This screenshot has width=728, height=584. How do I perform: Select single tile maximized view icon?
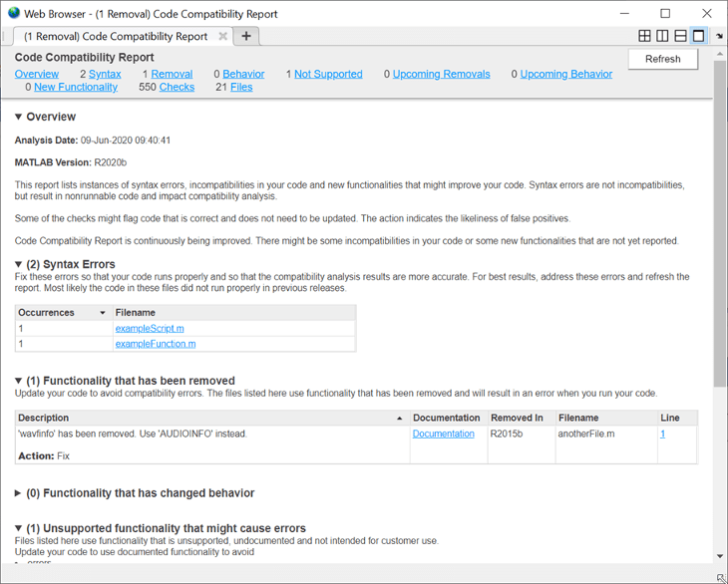(699, 36)
